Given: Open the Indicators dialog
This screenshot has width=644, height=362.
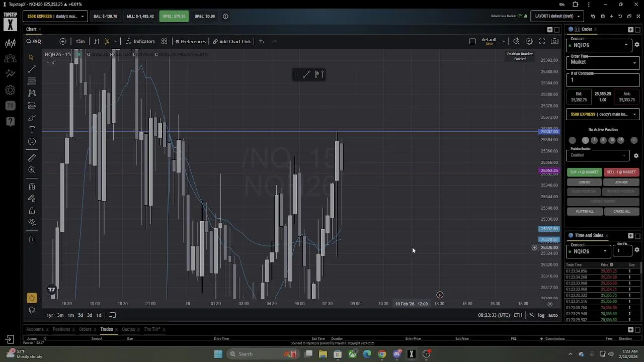Looking at the screenshot, I should (140, 41).
